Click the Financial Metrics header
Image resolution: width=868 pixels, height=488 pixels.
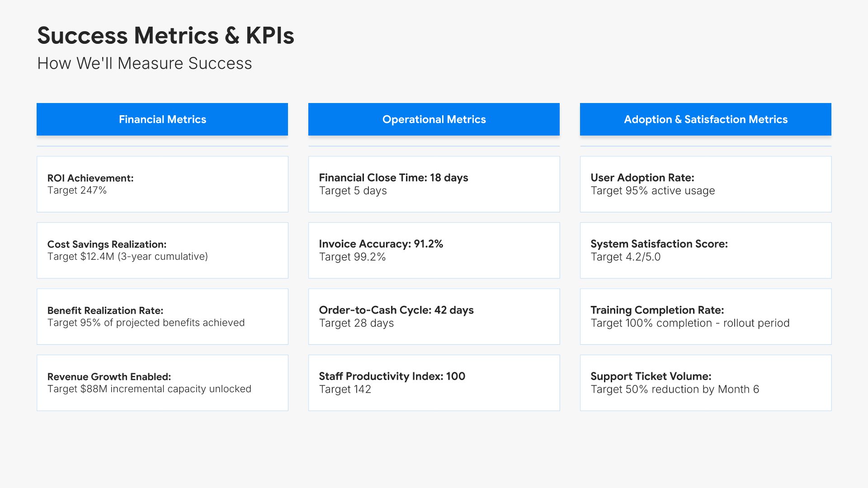click(162, 119)
